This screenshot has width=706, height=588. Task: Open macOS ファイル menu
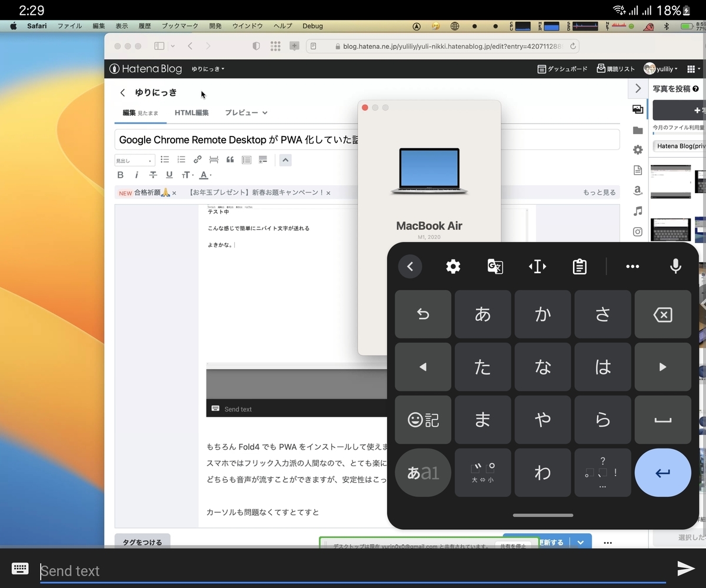point(69,26)
